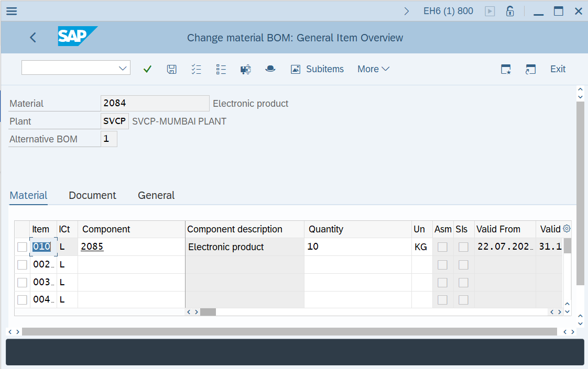Viewport: 588px width, 369px height.
Task: Open the transaction command field dropdown
Action: click(123, 68)
